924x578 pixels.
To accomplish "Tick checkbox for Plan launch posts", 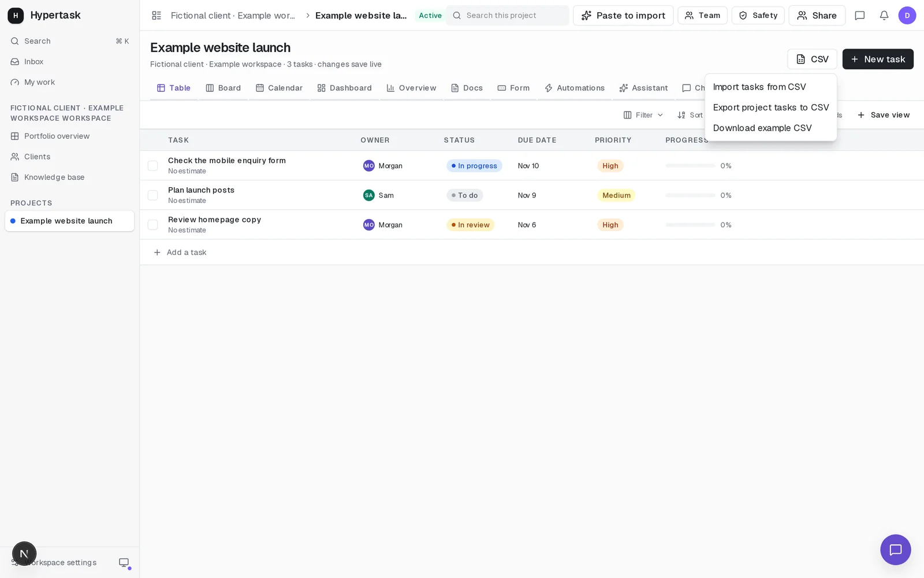I will coord(153,195).
